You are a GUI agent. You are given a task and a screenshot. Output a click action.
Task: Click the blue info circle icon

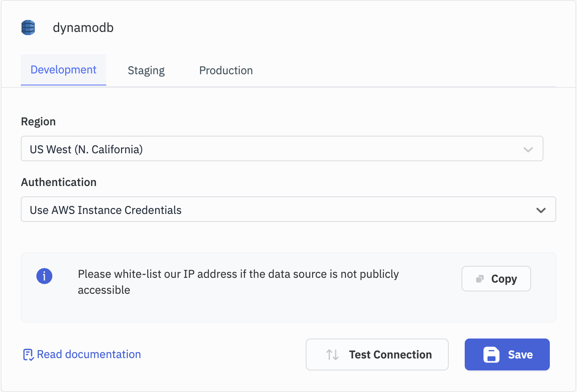point(44,276)
